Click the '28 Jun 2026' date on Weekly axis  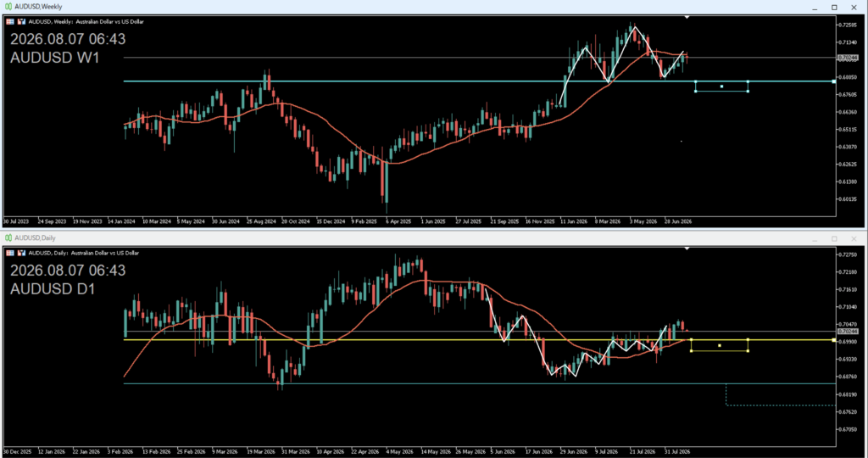click(678, 221)
